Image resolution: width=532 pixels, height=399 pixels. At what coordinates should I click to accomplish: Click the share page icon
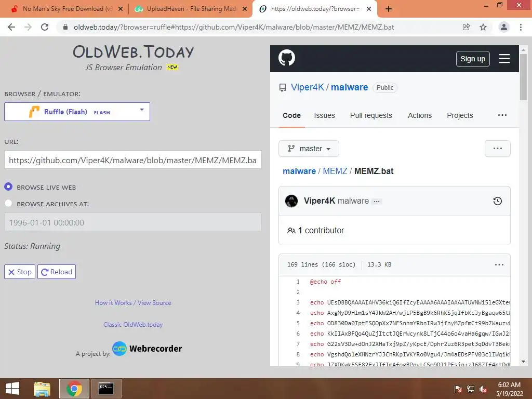466,27
